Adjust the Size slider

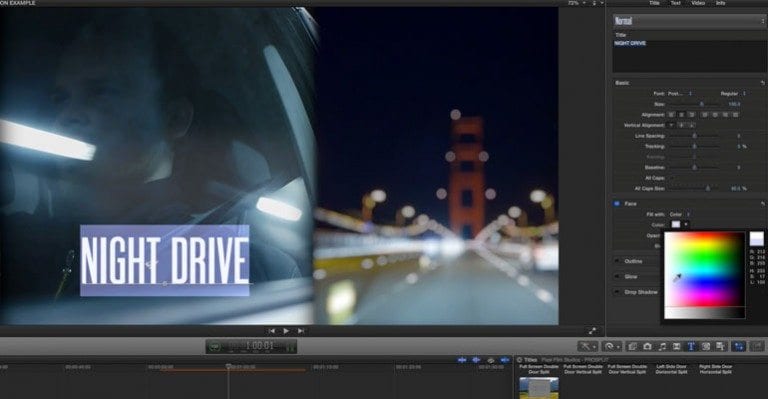[x=701, y=104]
